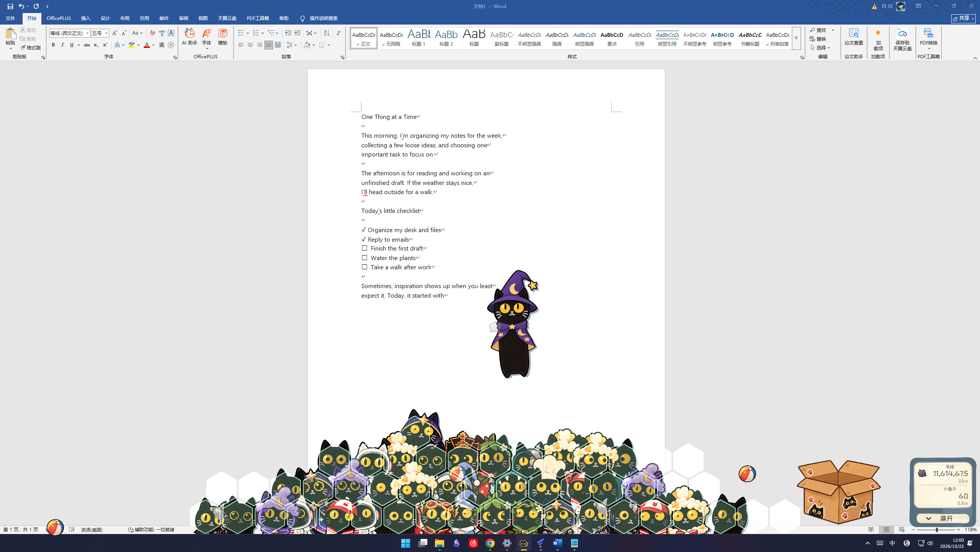Screen dimensions: 980x552
Task: Click the 共享 Share button
Action: pyautogui.click(x=963, y=18)
